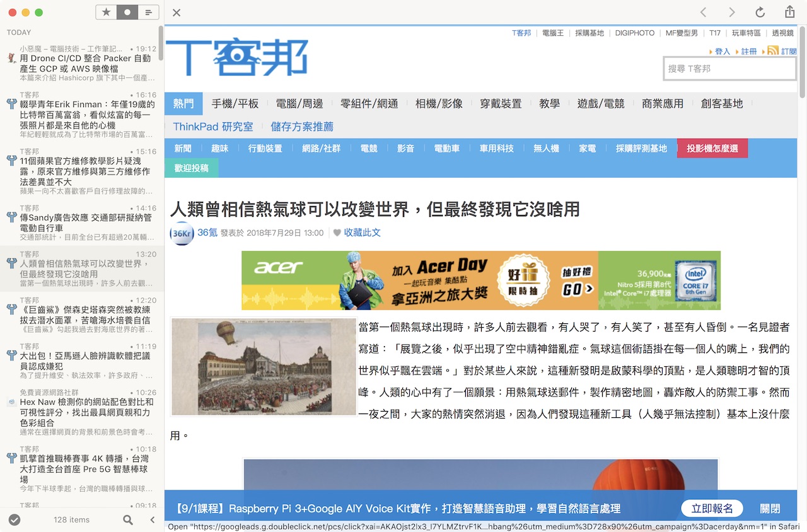The image size is (807, 532).
Task: Switch to unread items filter
Action: pos(127,12)
